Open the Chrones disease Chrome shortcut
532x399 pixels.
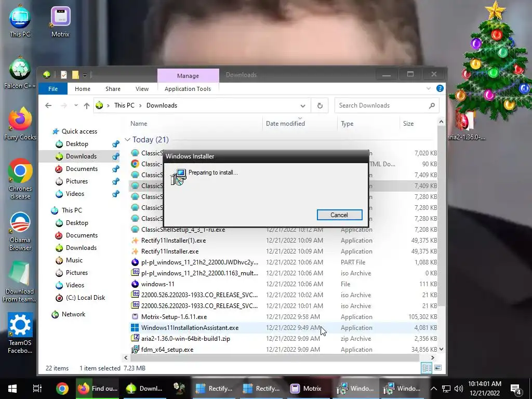click(20, 179)
